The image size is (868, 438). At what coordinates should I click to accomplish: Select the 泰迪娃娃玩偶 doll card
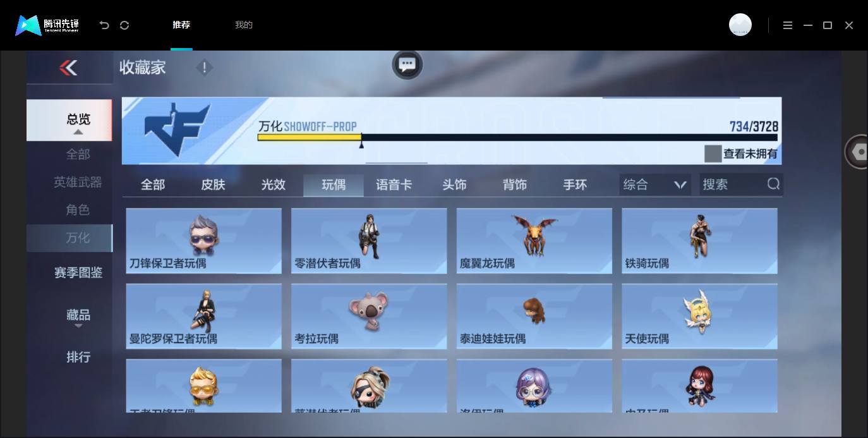pyautogui.click(x=534, y=316)
